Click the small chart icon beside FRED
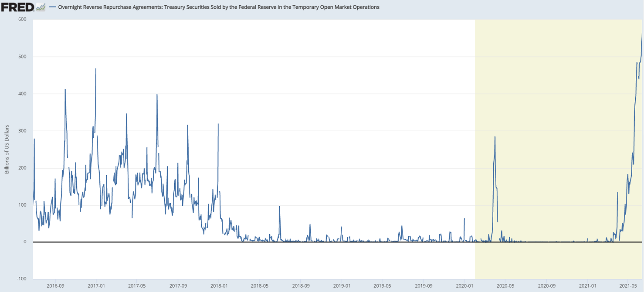 (41, 7)
